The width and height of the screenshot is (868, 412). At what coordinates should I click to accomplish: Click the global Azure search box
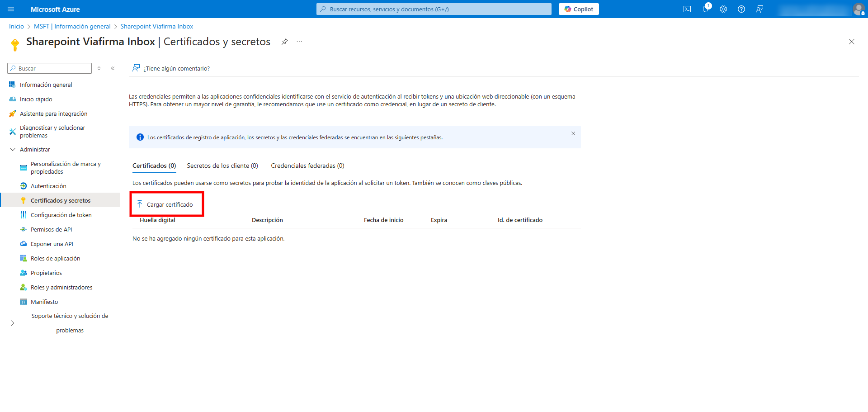[434, 9]
